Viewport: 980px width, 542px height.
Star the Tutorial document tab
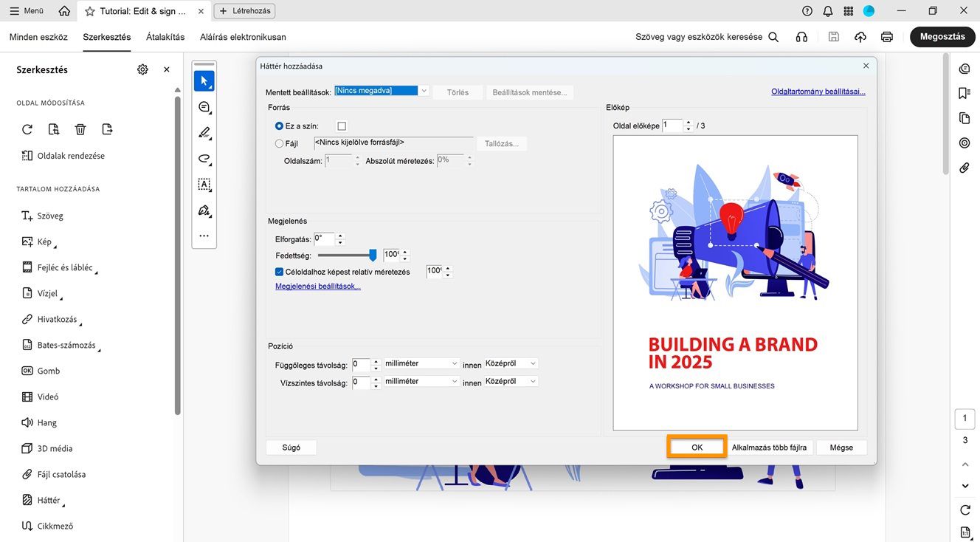tap(90, 11)
